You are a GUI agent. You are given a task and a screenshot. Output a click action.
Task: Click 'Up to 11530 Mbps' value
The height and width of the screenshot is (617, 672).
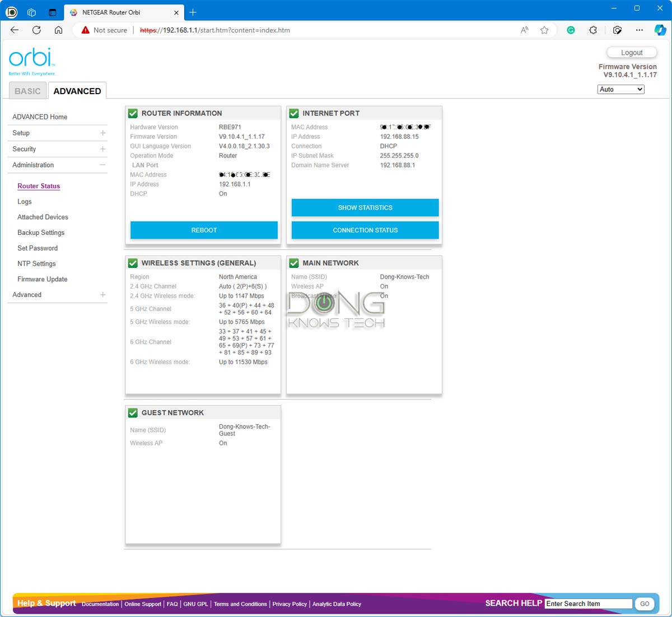243,362
